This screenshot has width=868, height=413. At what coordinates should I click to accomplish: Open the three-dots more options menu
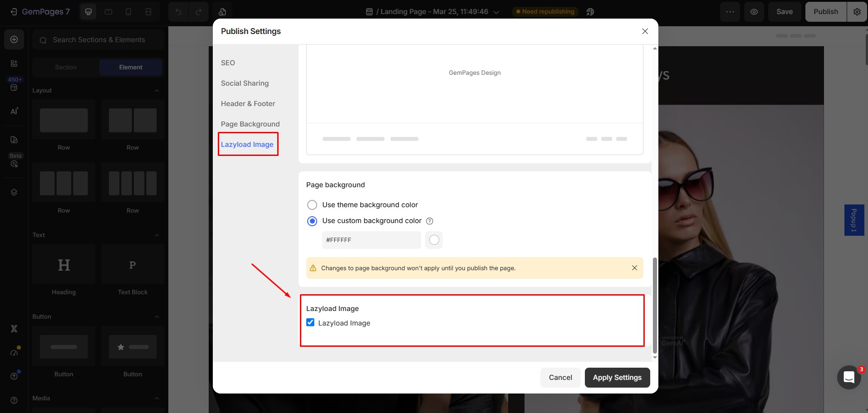coord(730,12)
